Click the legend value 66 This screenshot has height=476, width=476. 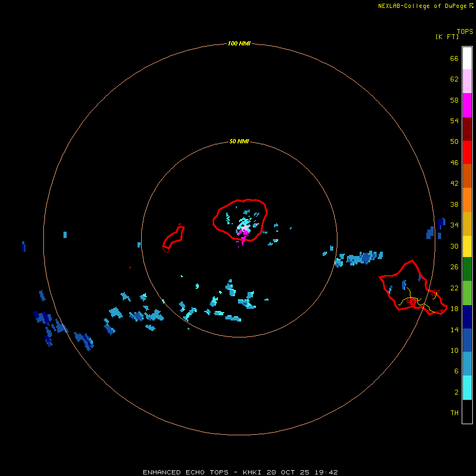click(x=454, y=58)
